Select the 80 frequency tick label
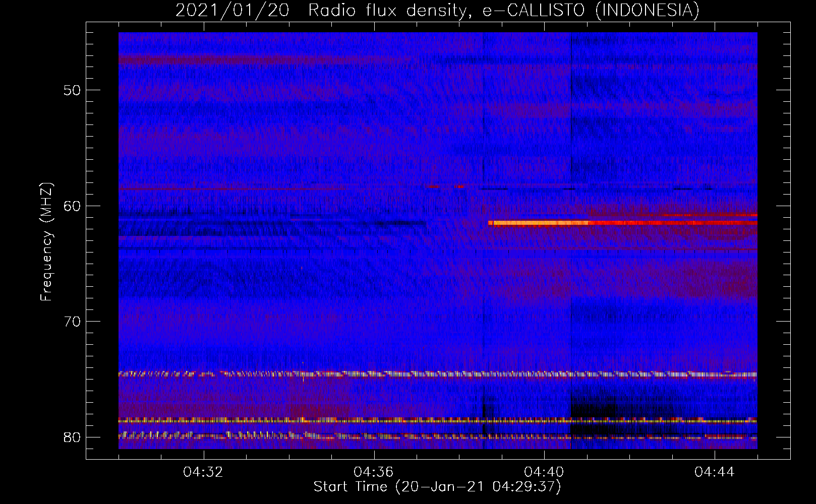Screen dimensions: 816x504 point(72,437)
